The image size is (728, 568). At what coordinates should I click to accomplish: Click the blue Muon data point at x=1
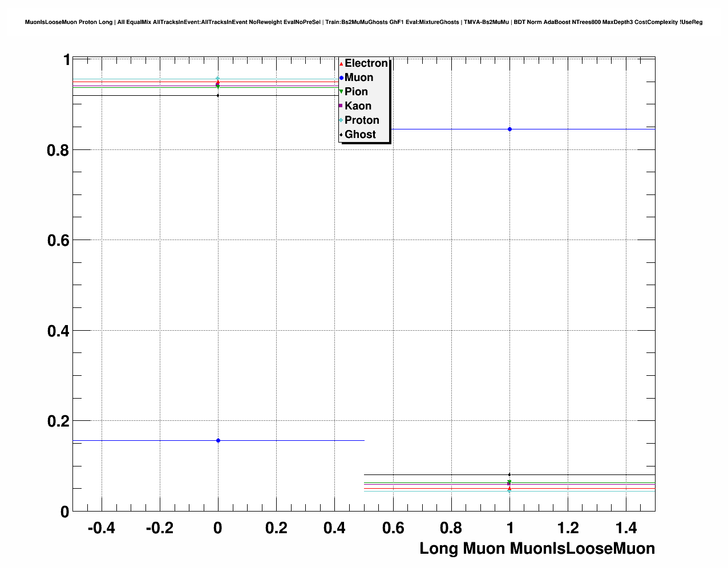coord(509,129)
